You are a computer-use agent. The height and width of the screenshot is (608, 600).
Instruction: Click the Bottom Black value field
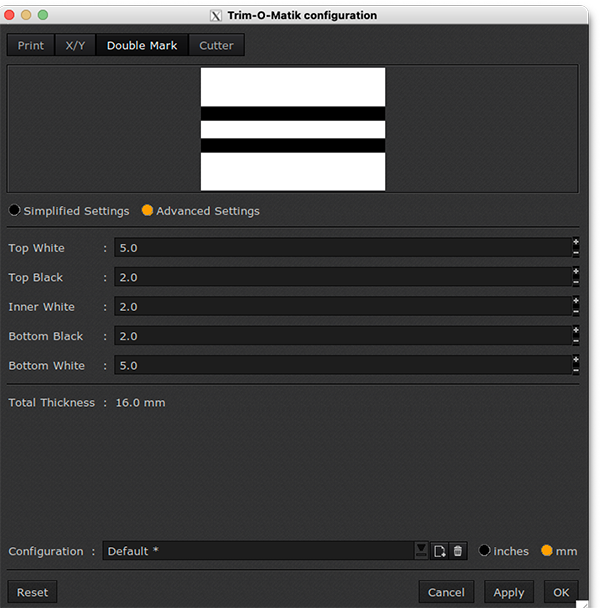tap(343, 336)
